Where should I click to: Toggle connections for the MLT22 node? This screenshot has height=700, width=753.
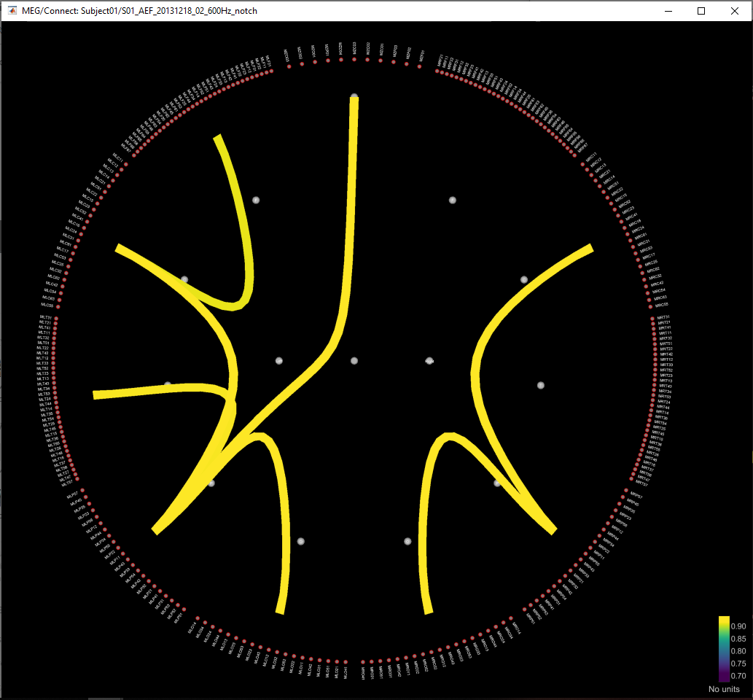click(x=52, y=348)
